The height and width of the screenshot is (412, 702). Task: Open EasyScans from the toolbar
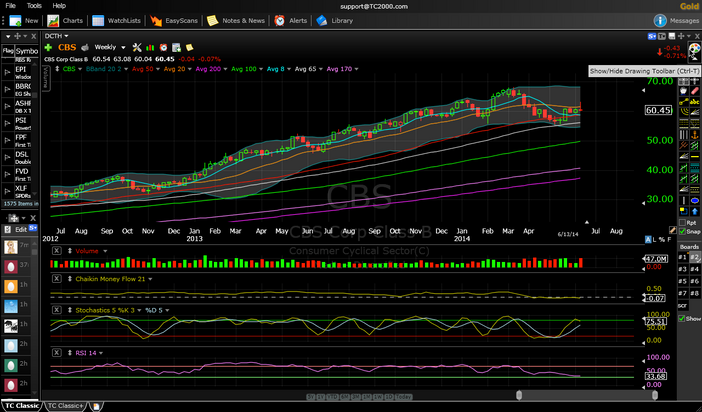(x=174, y=21)
